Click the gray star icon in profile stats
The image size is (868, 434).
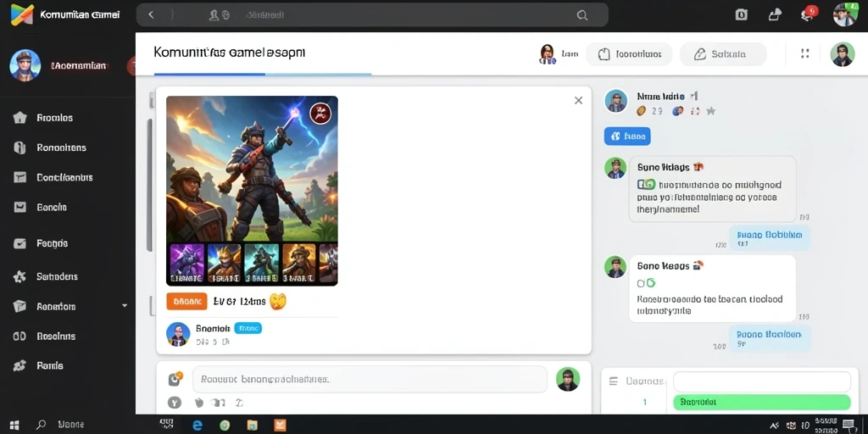(711, 111)
